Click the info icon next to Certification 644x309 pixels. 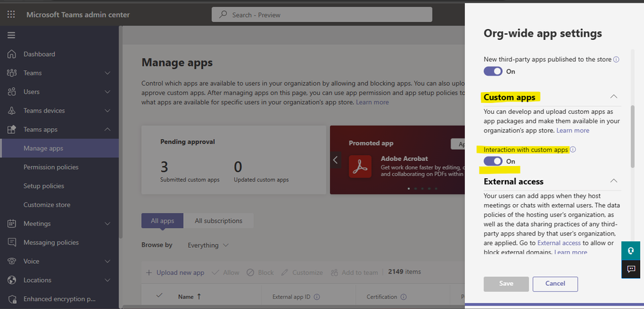pos(404,297)
